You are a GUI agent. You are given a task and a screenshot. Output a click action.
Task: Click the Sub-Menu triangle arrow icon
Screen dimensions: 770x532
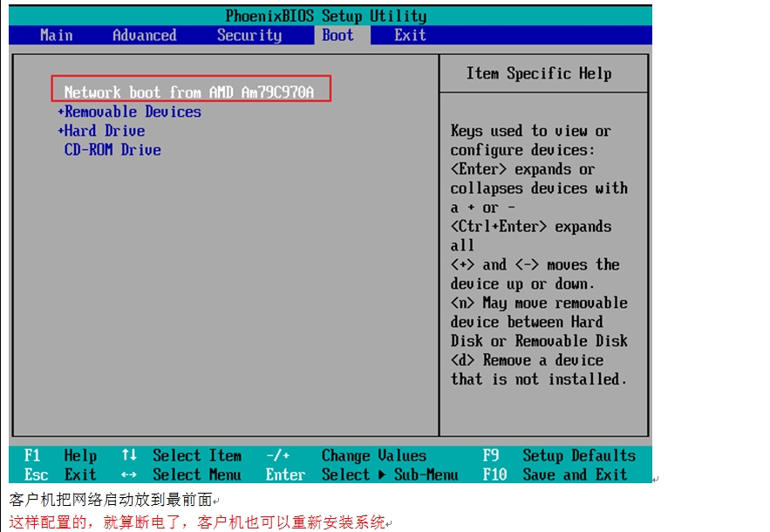pos(382,475)
